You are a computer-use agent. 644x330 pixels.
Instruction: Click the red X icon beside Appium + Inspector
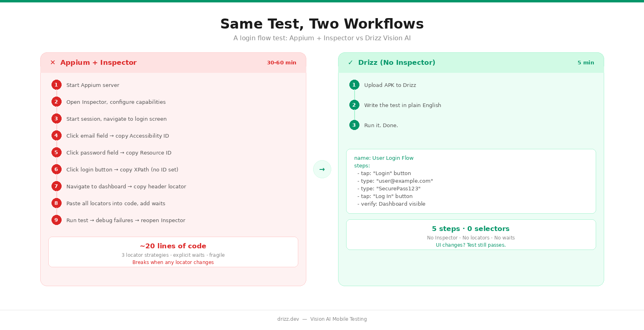pyautogui.click(x=53, y=62)
